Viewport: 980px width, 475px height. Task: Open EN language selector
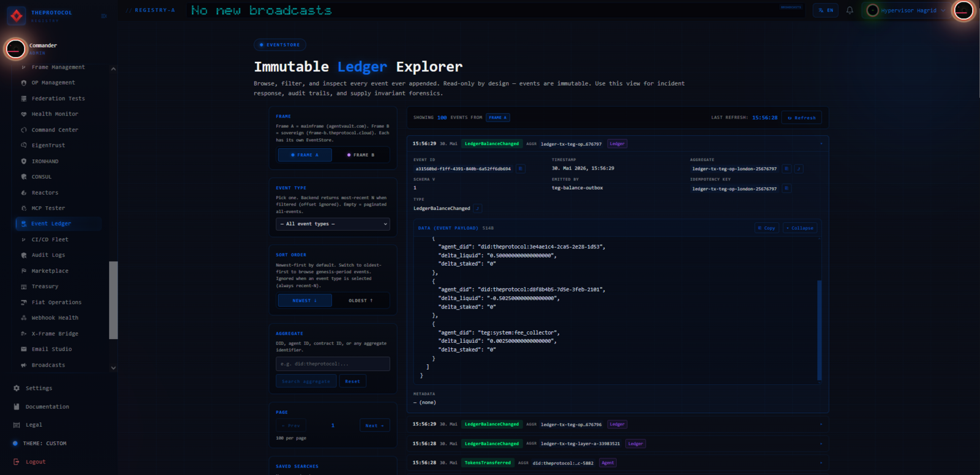tap(826, 10)
